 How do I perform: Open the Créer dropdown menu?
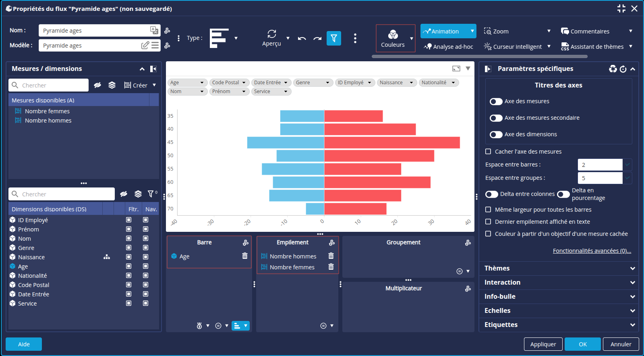click(154, 85)
